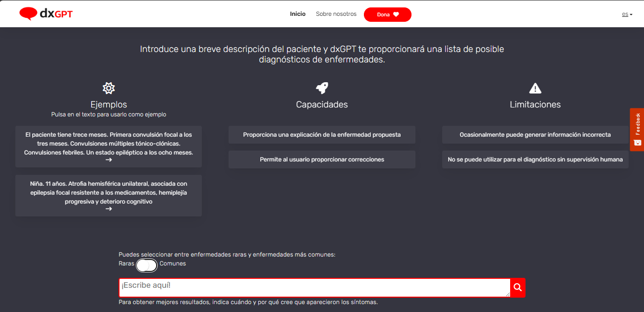Focus the ¡Escribe aquí! description field
Screen dimensions: 644x312
click(314, 288)
